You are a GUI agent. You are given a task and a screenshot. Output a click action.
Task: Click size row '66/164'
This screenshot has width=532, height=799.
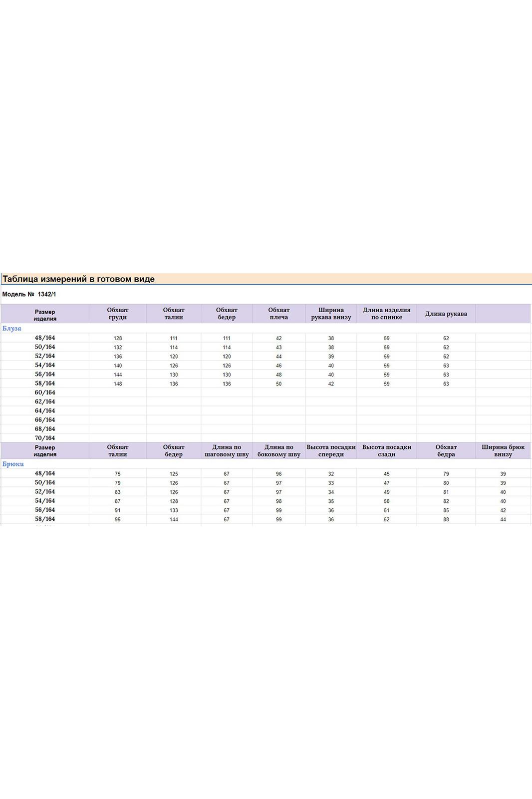45,420
